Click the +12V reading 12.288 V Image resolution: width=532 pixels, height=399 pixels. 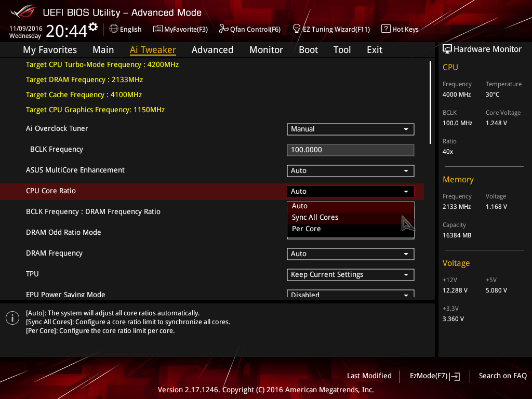pyautogui.click(x=455, y=290)
